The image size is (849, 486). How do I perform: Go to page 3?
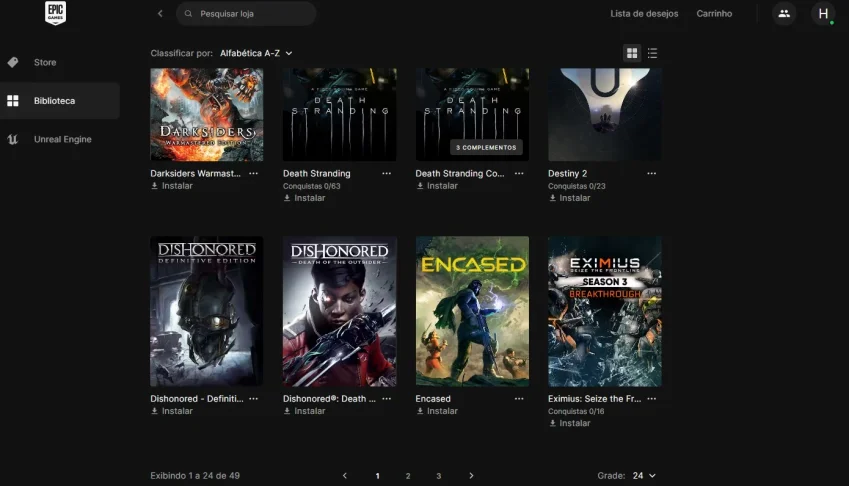point(439,476)
